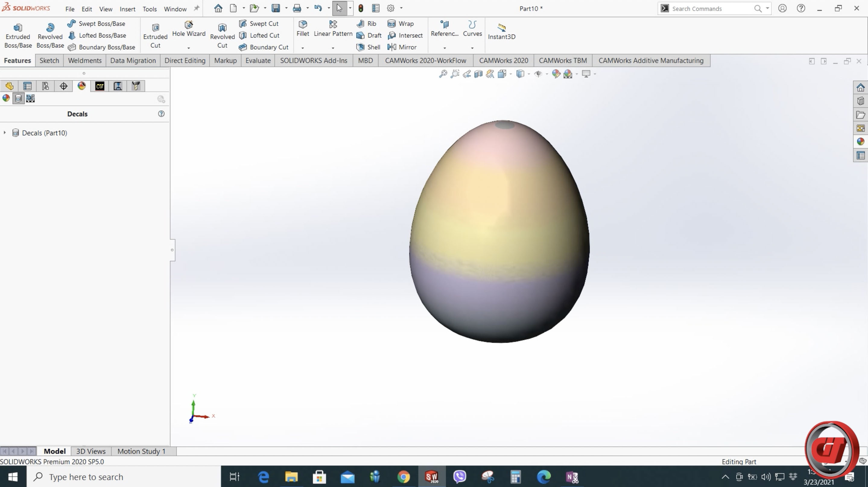Switch to the Evaluate ribbon tab
The width and height of the screenshot is (868, 487).
click(x=258, y=61)
